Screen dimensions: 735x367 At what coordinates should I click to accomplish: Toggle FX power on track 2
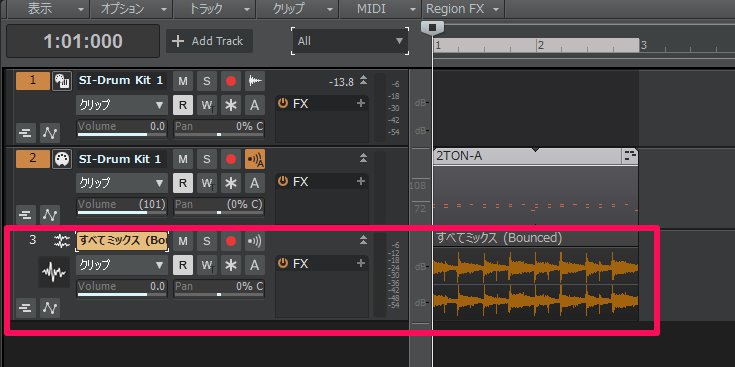click(x=282, y=181)
